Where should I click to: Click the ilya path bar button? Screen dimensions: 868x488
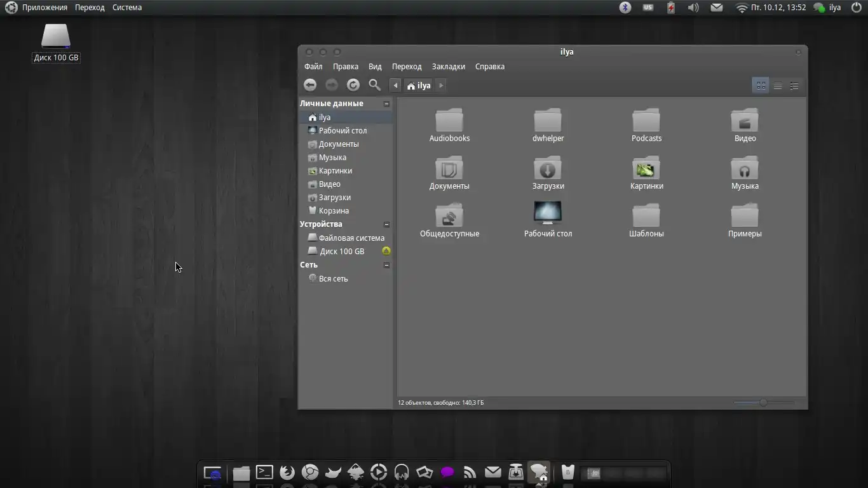(419, 86)
